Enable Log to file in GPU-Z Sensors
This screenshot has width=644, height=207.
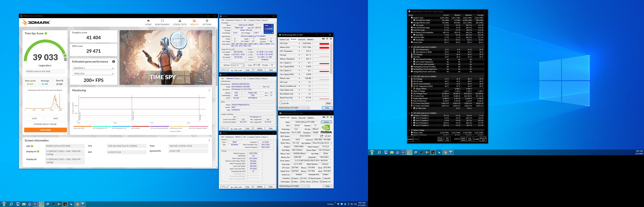point(281,103)
